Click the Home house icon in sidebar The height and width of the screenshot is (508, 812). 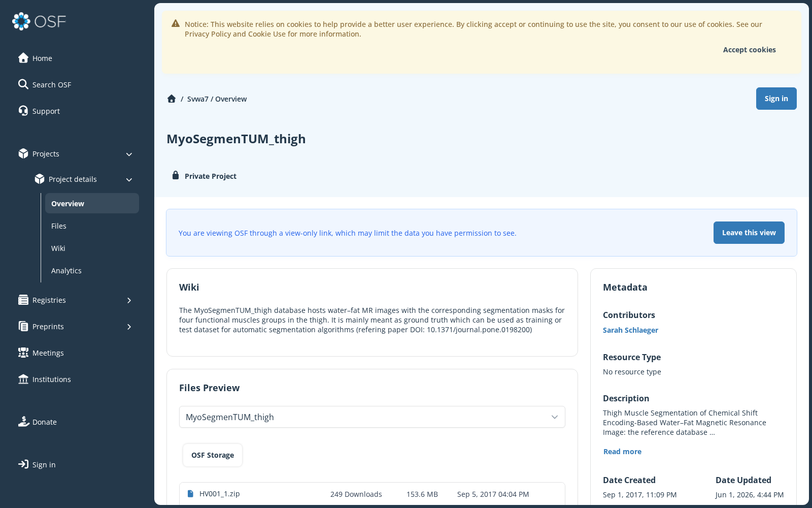tap(23, 58)
